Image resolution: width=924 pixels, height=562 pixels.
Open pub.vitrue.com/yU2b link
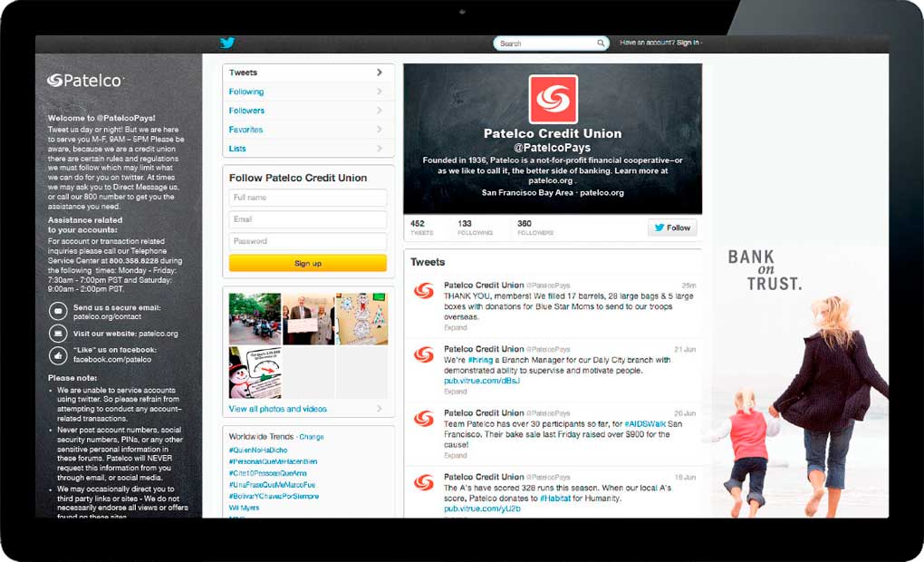(x=482, y=509)
